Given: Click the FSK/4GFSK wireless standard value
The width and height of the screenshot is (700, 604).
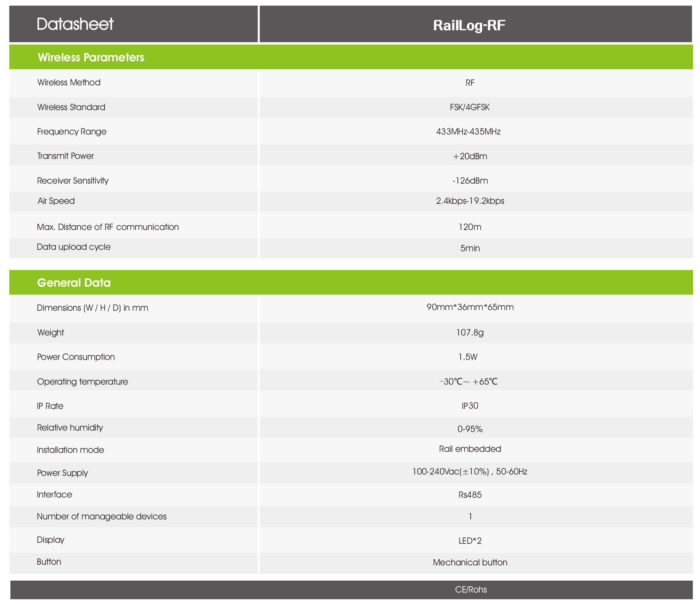Looking at the screenshot, I should click(470, 107).
